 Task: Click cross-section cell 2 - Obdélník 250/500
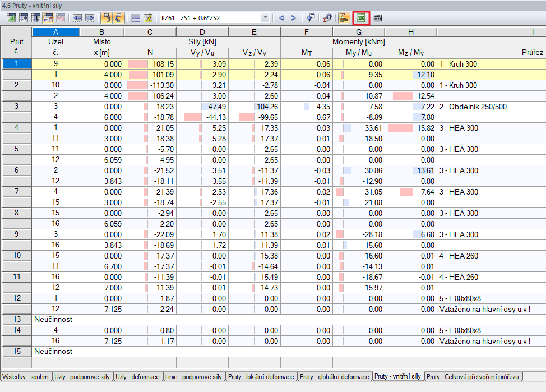(473, 107)
